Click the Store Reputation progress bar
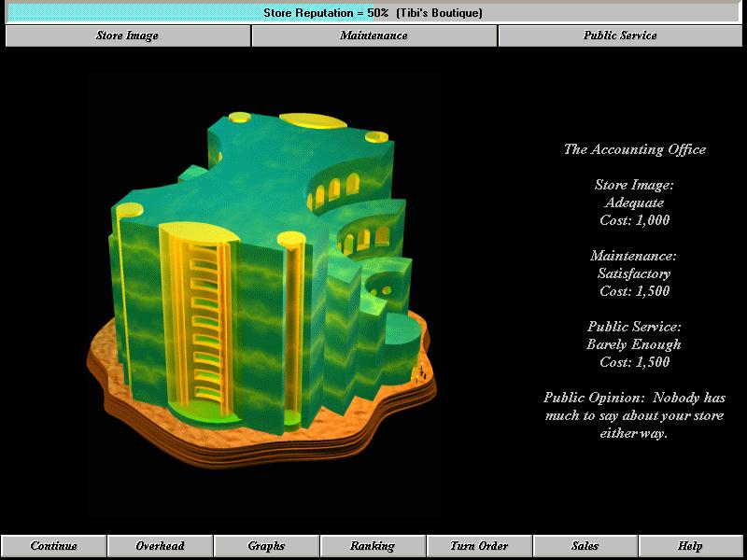 (373, 13)
